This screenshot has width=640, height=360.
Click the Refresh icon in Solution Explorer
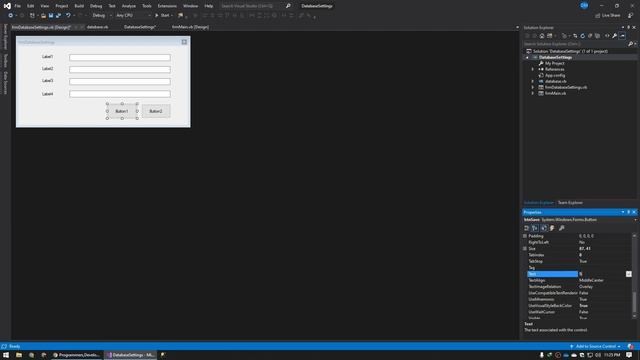pos(582,36)
